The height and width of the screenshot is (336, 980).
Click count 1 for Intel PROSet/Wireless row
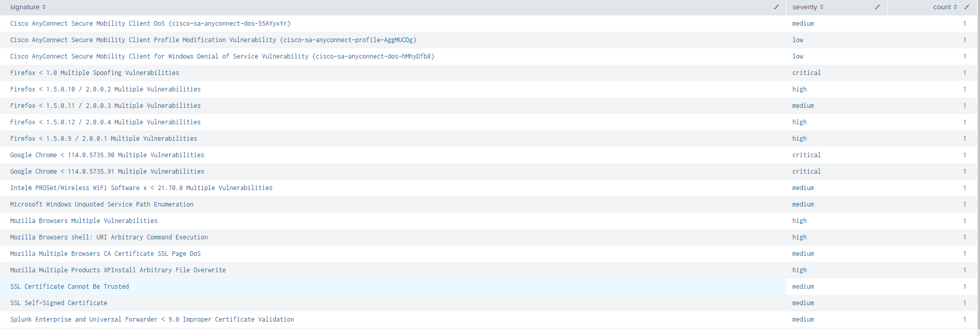point(965,188)
